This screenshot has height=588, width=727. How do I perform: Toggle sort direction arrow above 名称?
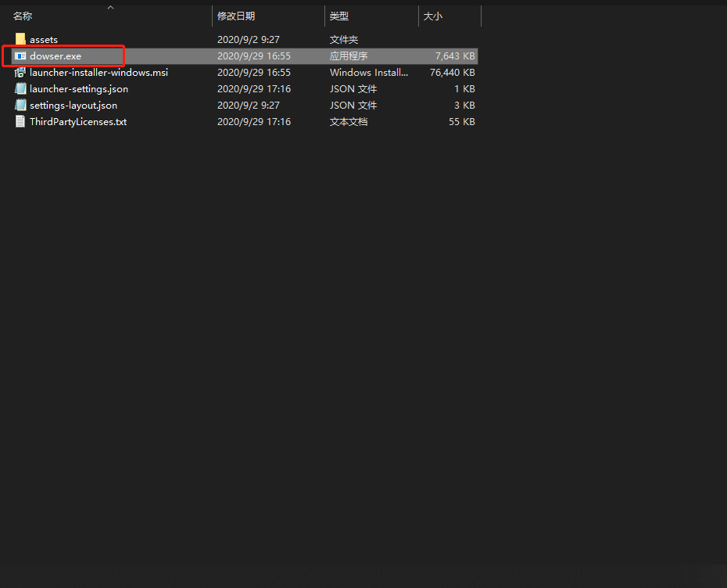click(110, 7)
